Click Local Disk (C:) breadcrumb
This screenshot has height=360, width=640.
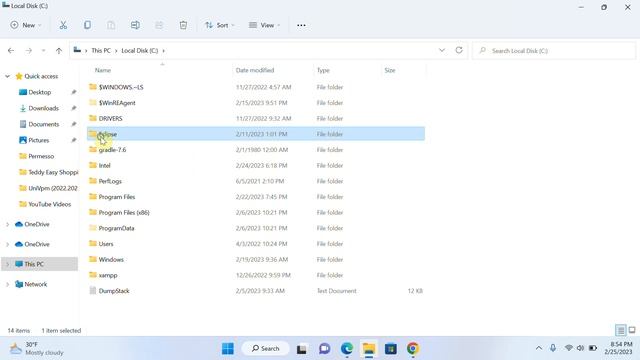(x=140, y=51)
